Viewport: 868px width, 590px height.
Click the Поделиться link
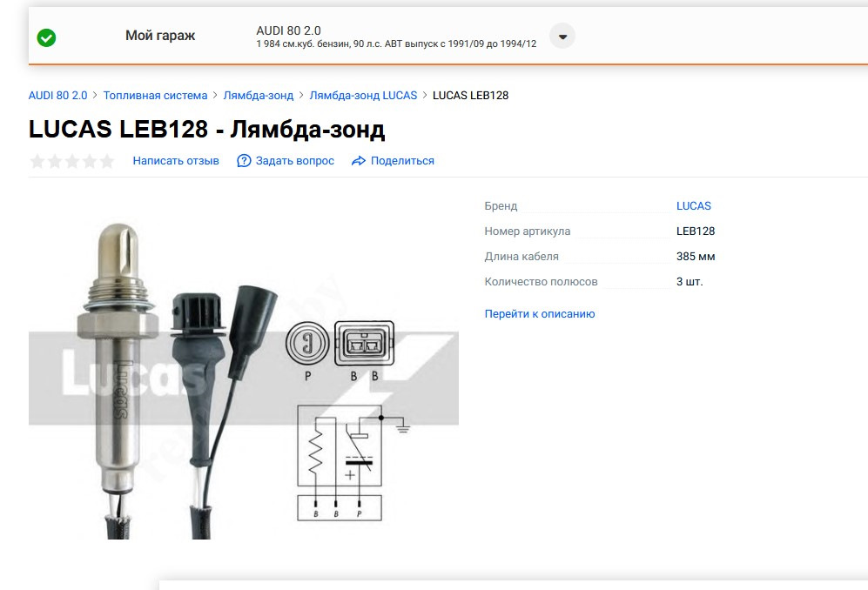402,160
